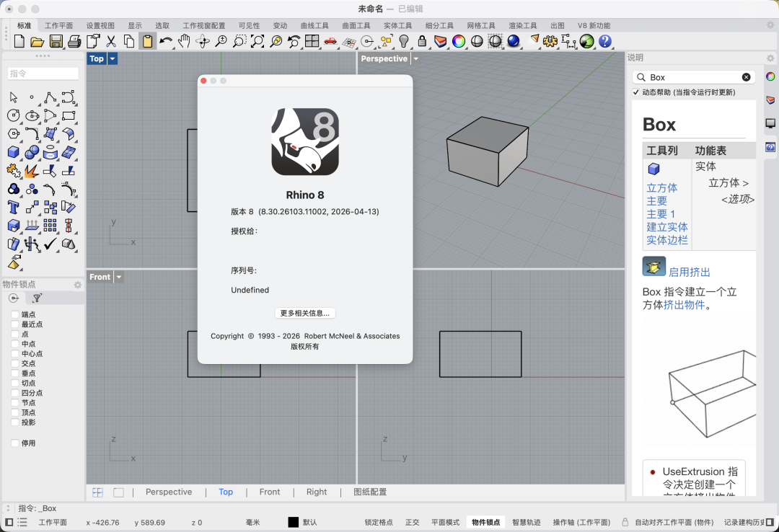Image resolution: width=779 pixels, height=532 pixels.
Task: Toggle the 中点 object snap checkbox
Action: pyautogui.click(x=15, y=344)
